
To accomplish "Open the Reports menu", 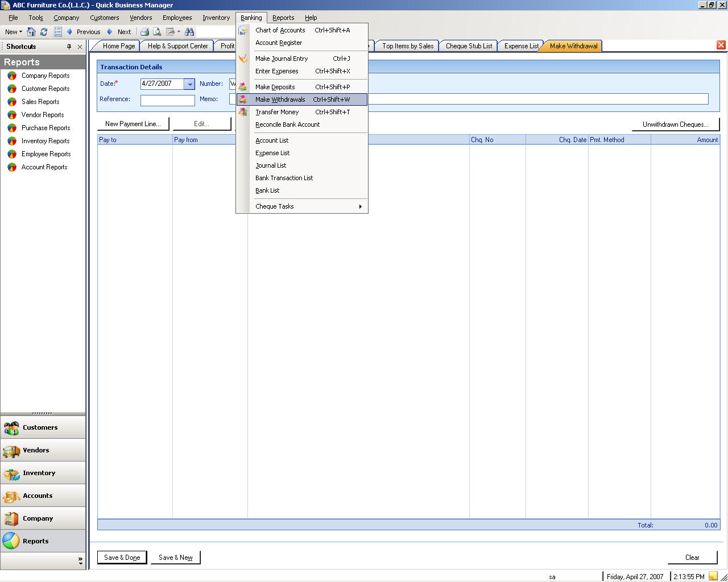I will pos(283,18).
